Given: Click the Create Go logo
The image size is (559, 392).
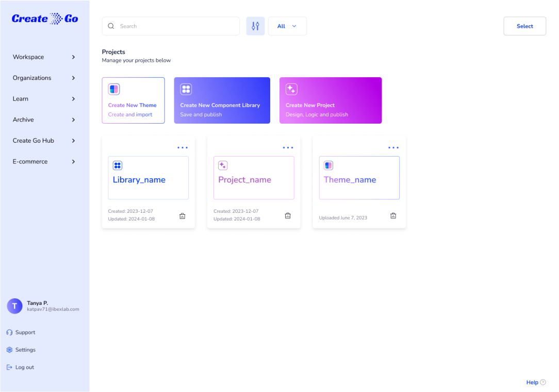Looking at the screenshot, I should click(x=44, y=18).
